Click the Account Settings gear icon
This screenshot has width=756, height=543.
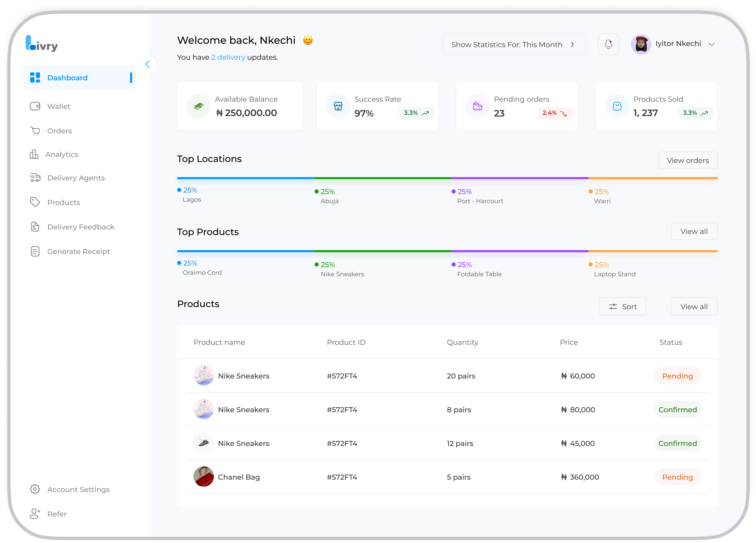tap(35, 489)
